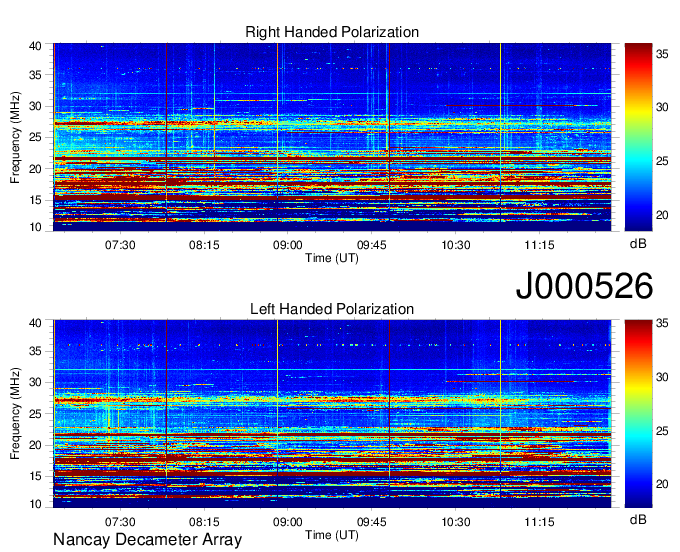The image size is (680, 552).
Task: Click the 35 value on bottom colorbar
Action: [x=662, y=323]
